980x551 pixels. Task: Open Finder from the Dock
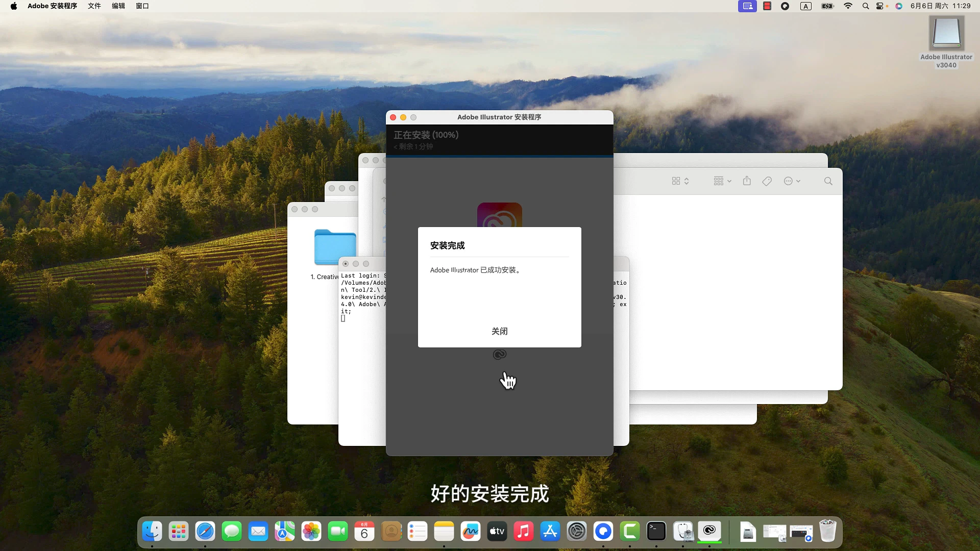click(152, 532)
